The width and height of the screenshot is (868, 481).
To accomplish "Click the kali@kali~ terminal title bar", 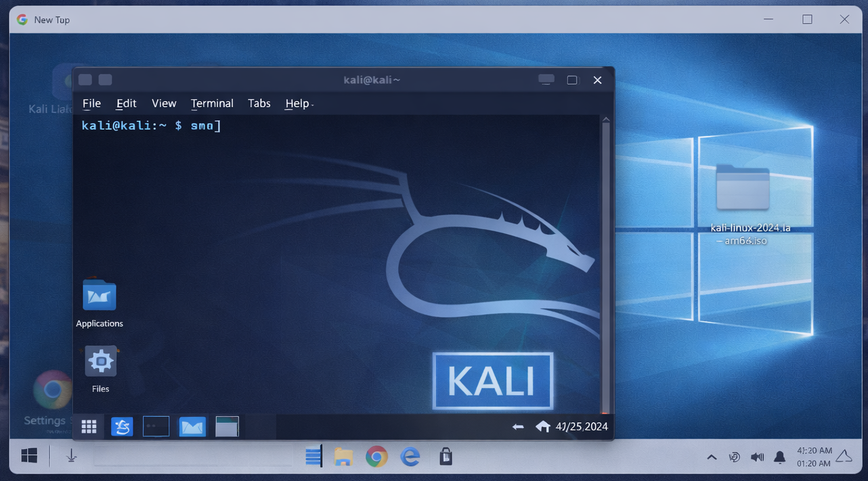I will pos(372,80).
